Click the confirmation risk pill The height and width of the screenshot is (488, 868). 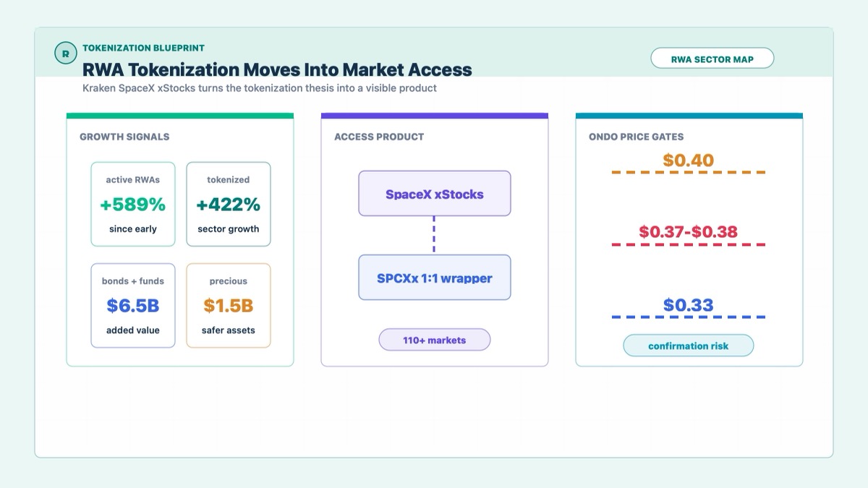point(689,346)
